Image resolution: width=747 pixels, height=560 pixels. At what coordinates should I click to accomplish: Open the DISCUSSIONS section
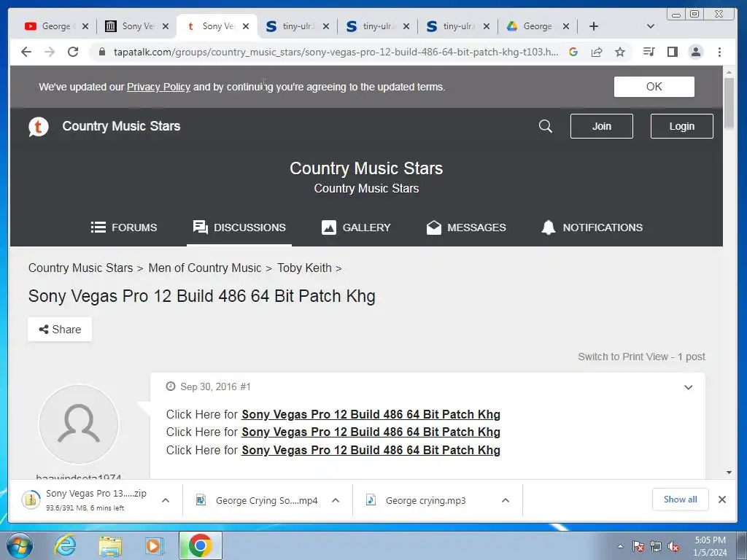239,227
